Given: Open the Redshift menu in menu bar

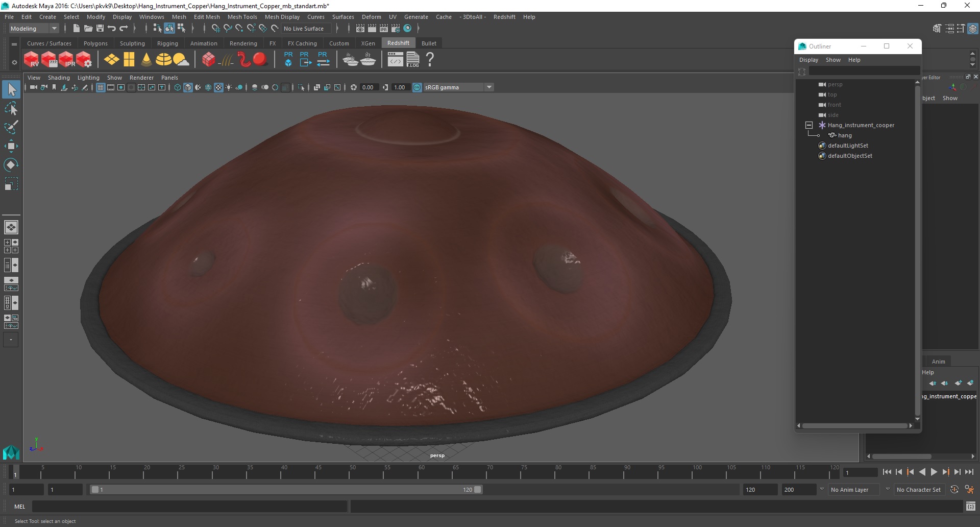Looking at the screenshot, I should (x=504, y=17).
